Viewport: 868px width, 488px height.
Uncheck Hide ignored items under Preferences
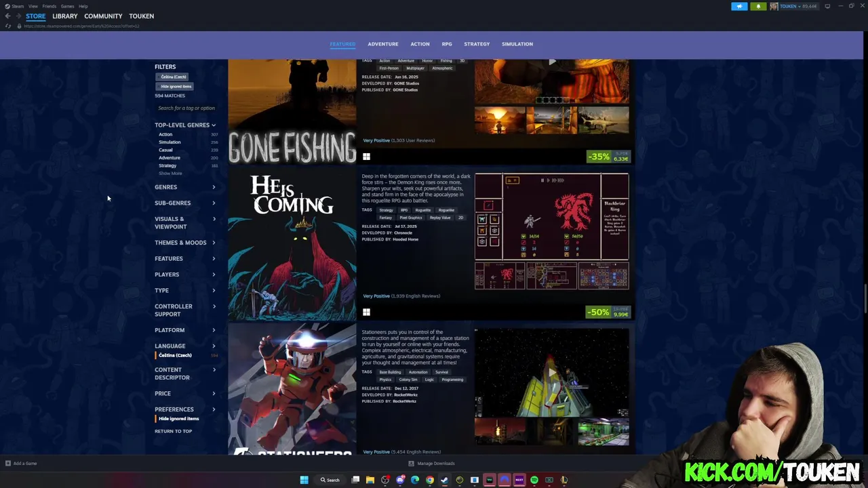[x=178, y=418]
